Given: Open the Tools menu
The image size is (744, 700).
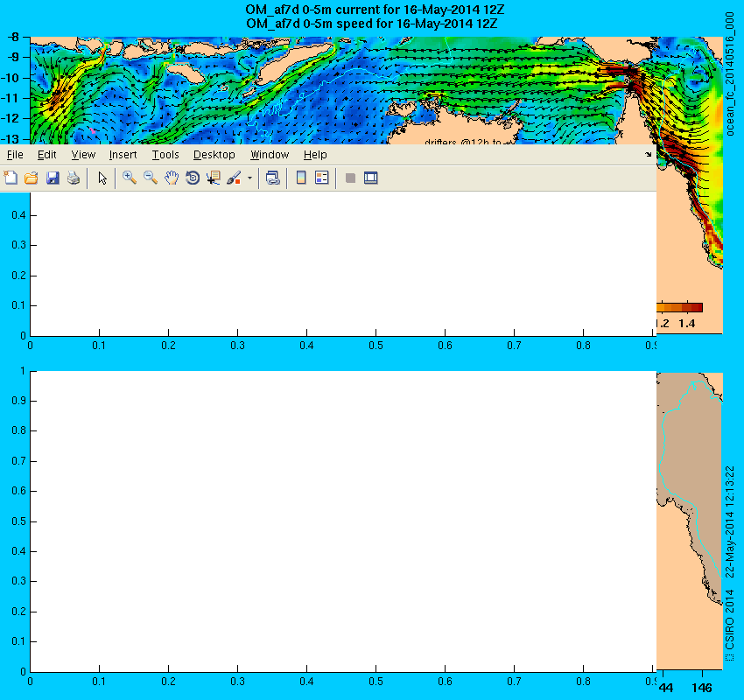Looking at the screenshot, I should (x=165, y=155).
